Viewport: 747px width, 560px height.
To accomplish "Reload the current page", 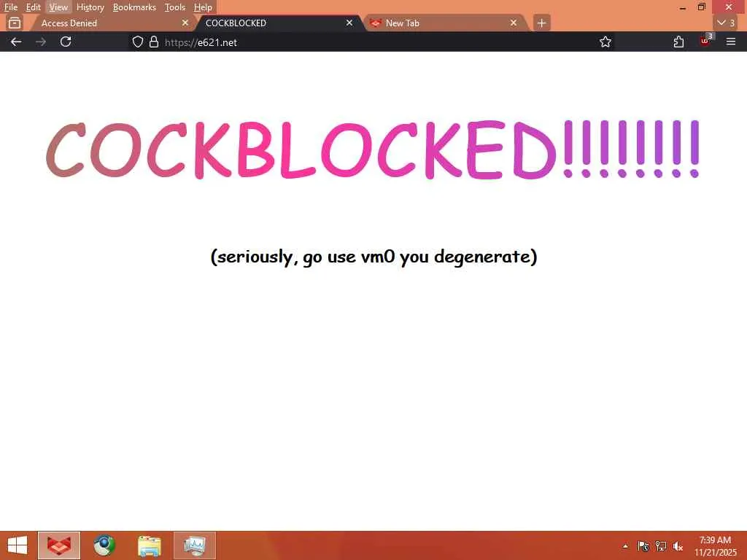I will (66, 42).
